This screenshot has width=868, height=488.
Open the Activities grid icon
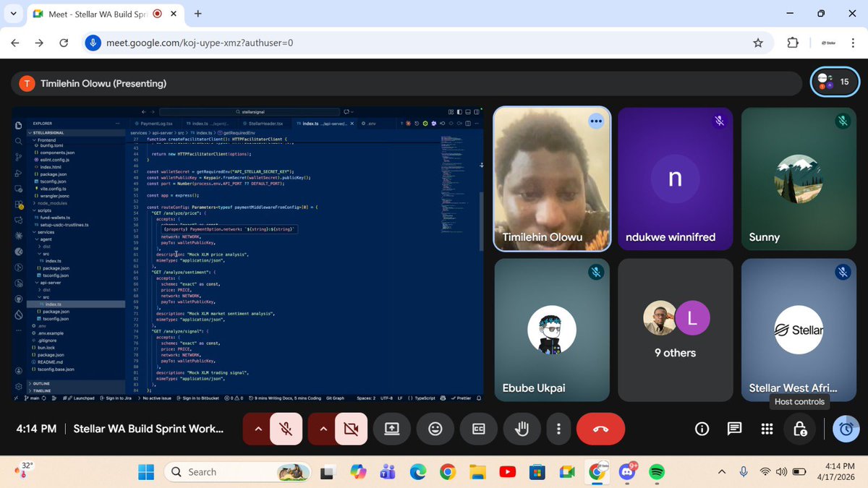pos(767,429)
